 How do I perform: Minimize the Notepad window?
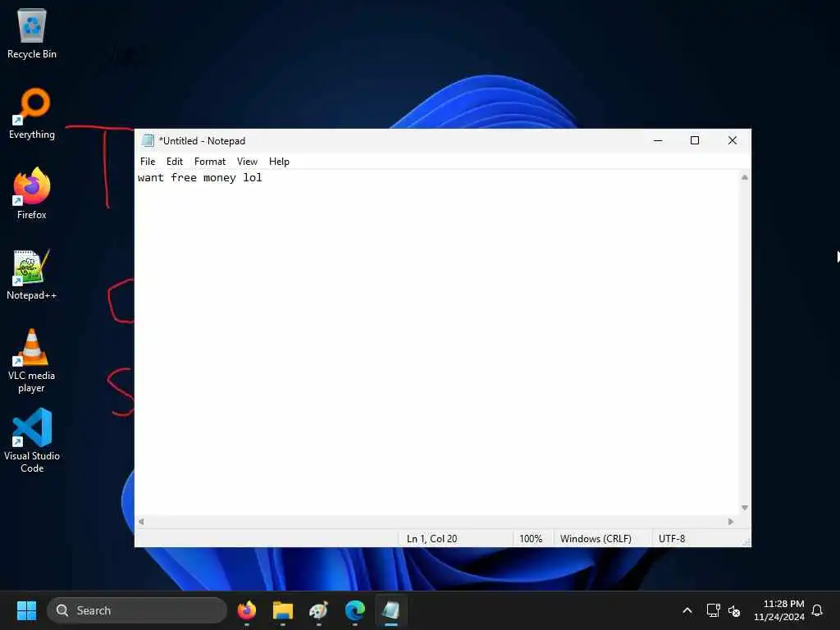[658, 140]
